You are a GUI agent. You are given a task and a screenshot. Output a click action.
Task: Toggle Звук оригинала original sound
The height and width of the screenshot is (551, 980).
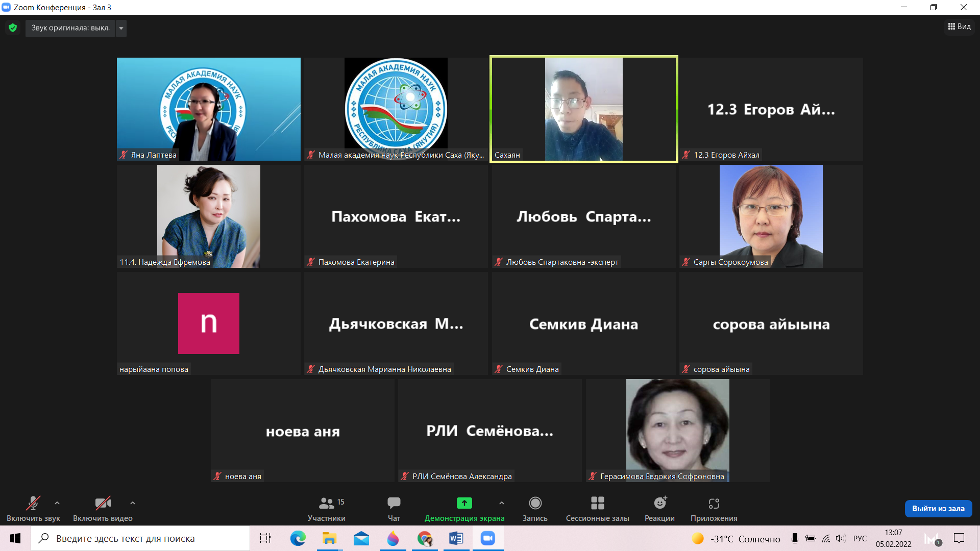pyautogui.click(x=70, y=28)
